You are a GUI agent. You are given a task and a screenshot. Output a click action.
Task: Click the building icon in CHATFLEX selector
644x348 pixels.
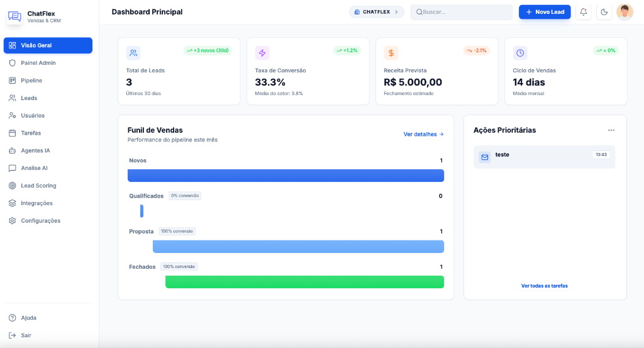[357, 12]
